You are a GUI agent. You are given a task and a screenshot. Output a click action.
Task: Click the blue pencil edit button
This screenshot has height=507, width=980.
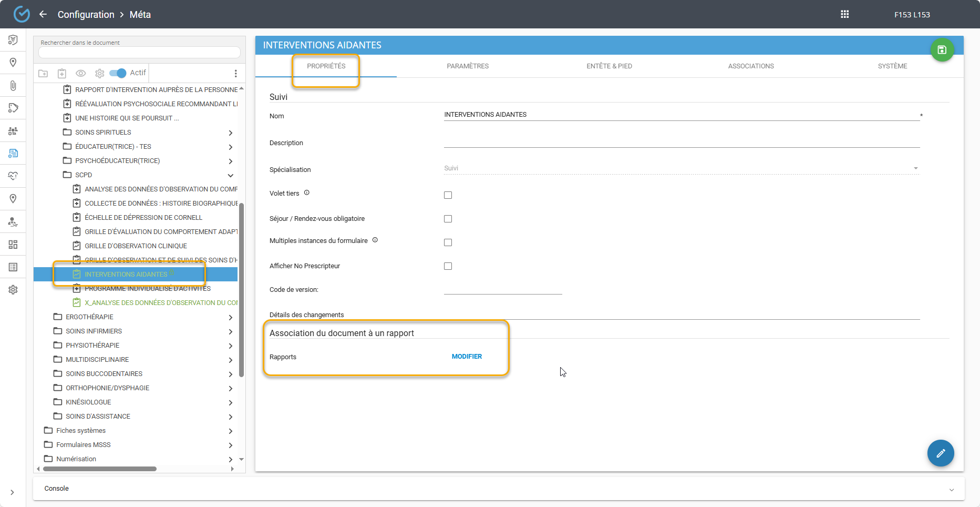(x=940, y=453)
